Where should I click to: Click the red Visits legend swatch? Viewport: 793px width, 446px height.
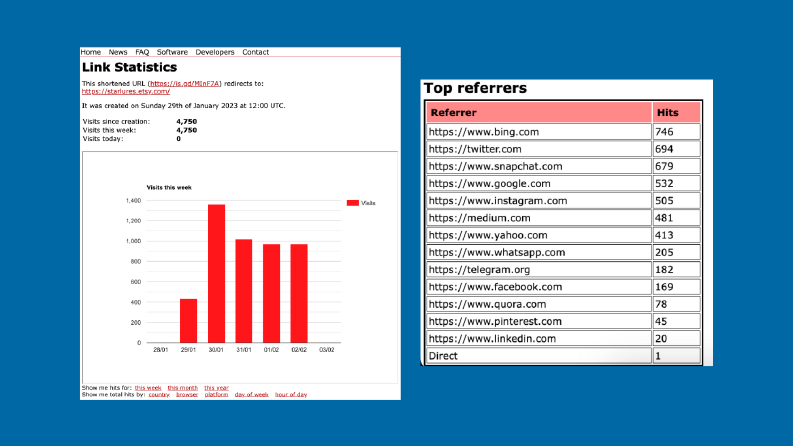353,203
